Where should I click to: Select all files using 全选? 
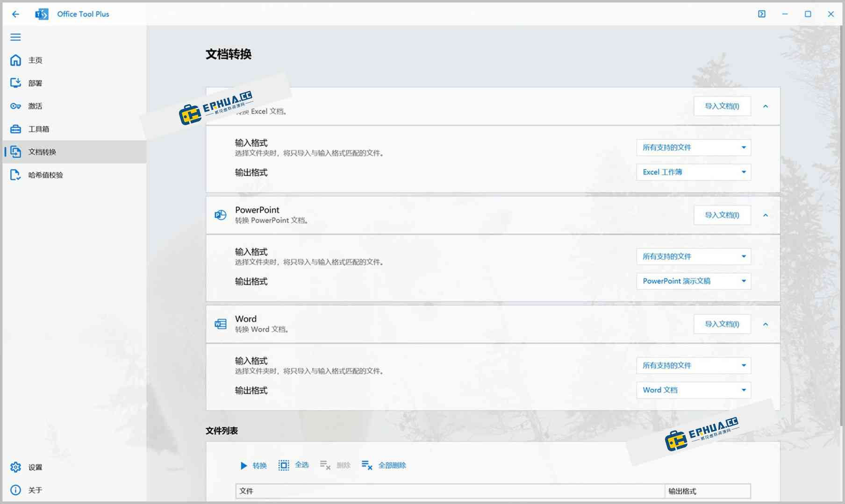click(x=294, y=465)
